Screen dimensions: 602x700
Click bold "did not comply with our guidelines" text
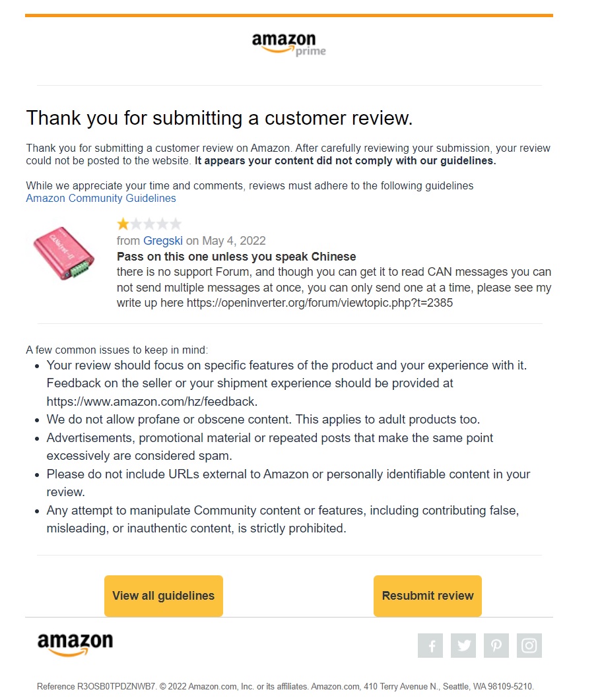pos(345,160)
